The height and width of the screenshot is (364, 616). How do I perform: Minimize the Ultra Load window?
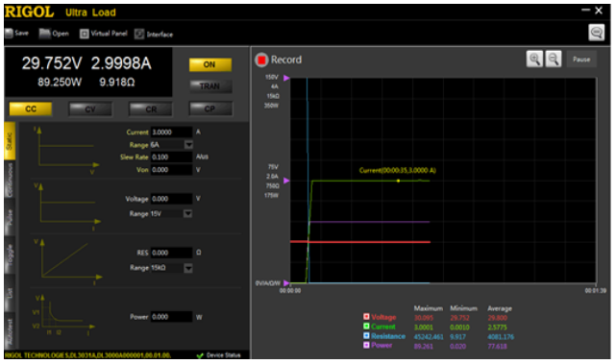(586, 11)
